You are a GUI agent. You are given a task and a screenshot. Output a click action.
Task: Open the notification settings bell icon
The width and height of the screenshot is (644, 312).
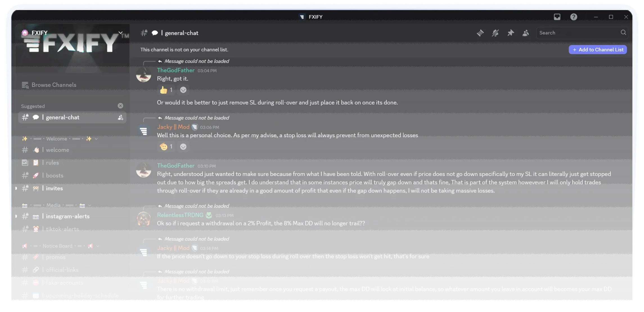pos(495,33)
